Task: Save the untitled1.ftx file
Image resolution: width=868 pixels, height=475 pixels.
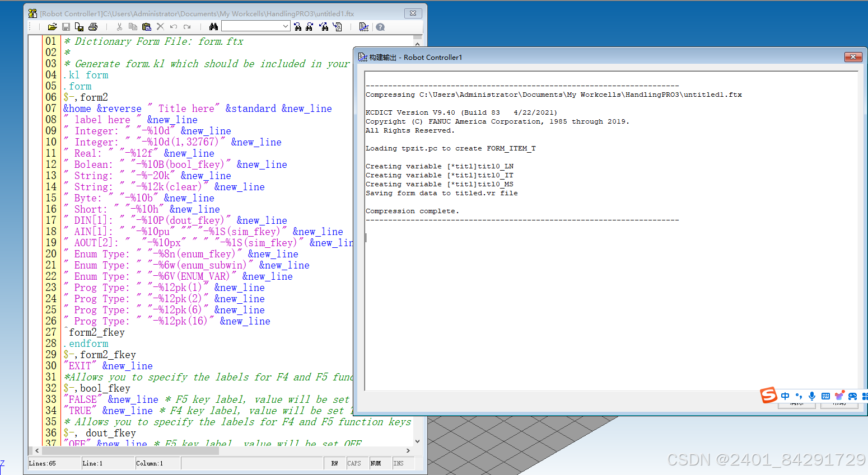Action: [x=66, y=27]
